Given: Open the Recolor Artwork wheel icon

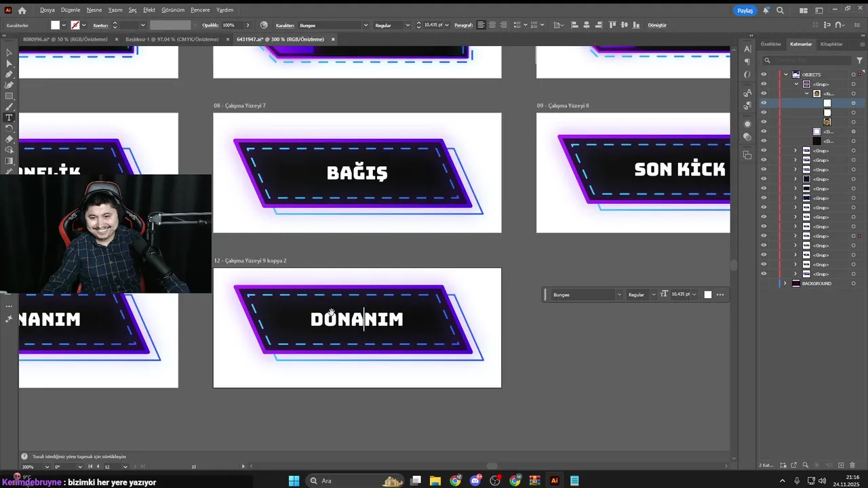Looking at the screenshot, I should [264, 25].
